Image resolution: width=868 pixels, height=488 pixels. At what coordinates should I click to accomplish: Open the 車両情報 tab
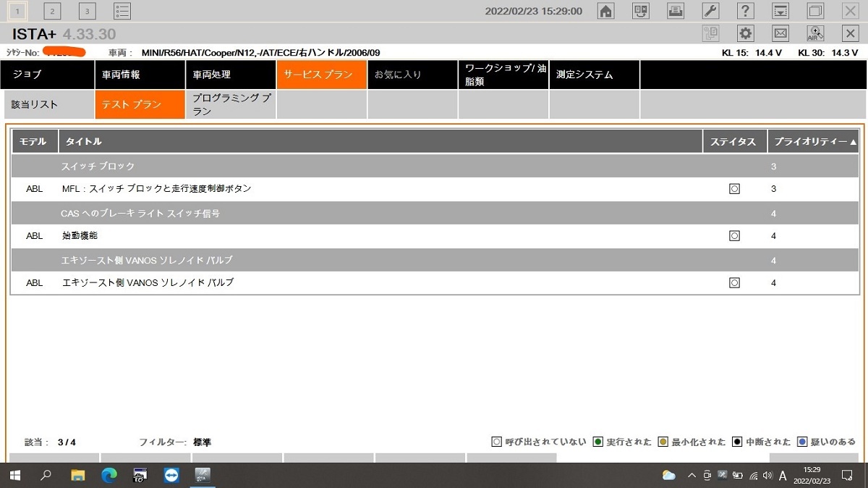tap(139, 75)
